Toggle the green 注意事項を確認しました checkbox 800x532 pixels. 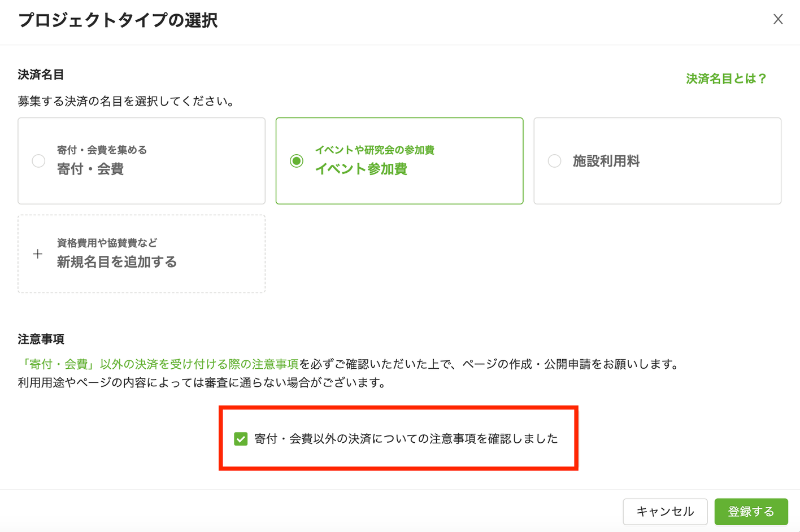pyautogui.click(x=241, y=439)
